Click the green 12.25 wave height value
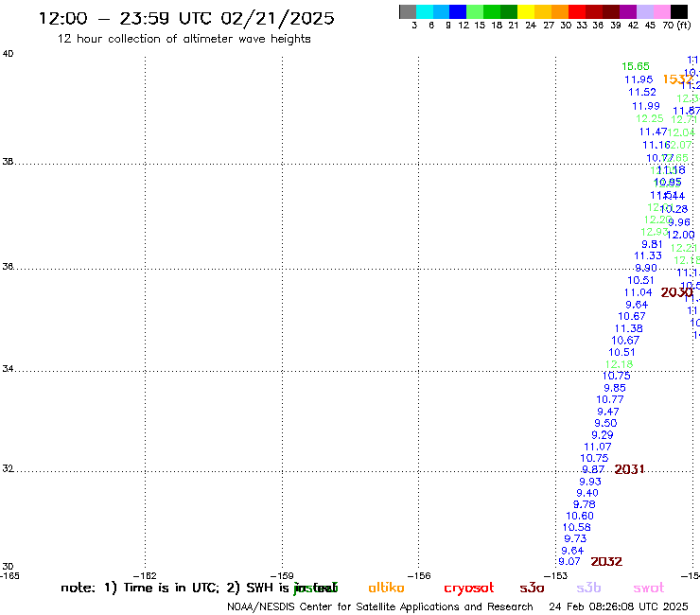 (649, 118)
